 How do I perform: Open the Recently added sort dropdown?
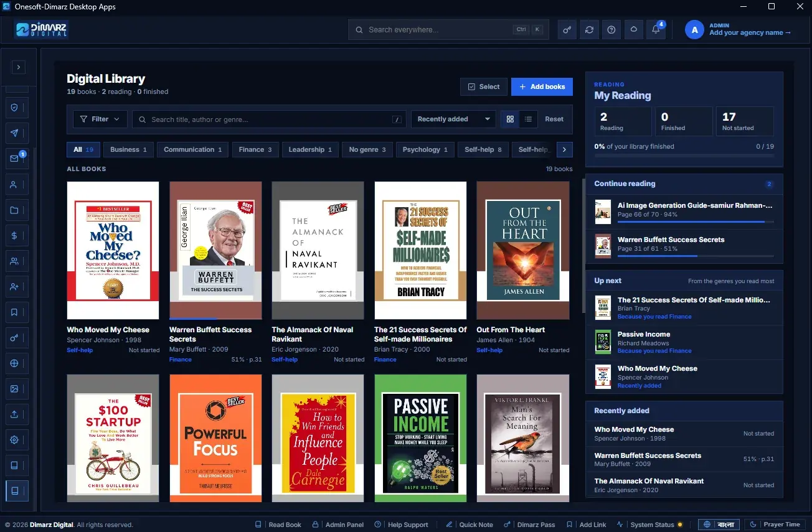coord(453,119)
